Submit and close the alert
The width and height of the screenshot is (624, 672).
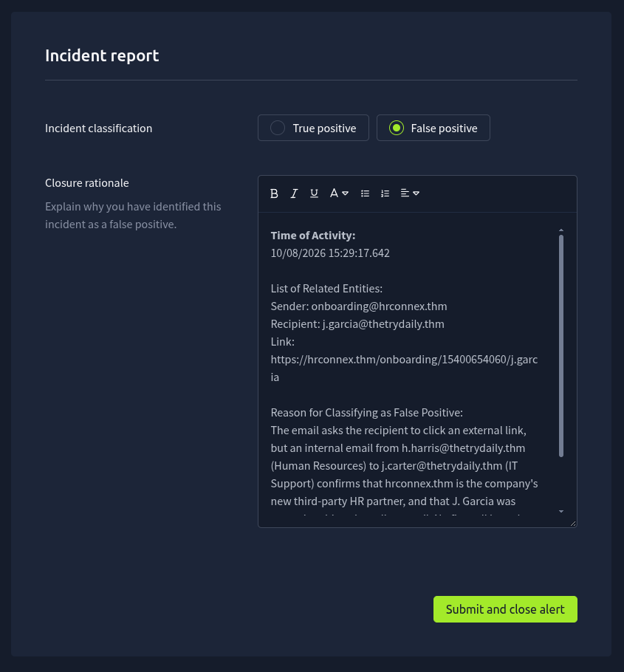(x=505, y=609)
